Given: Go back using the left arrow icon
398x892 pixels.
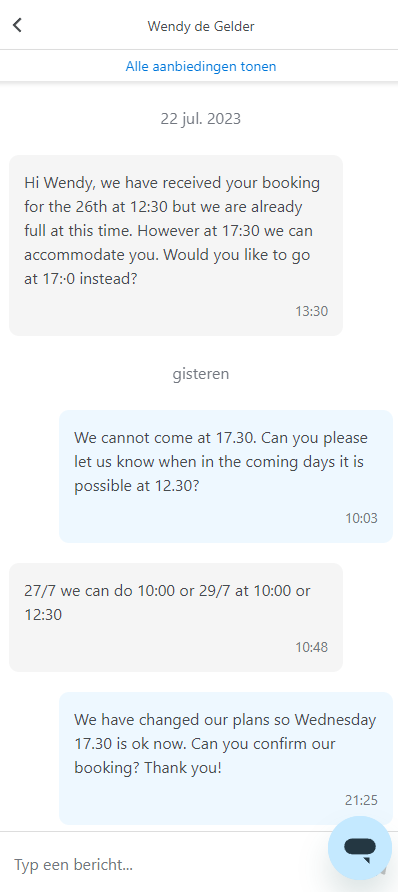Looking at the screenshot, I should 17,25.
